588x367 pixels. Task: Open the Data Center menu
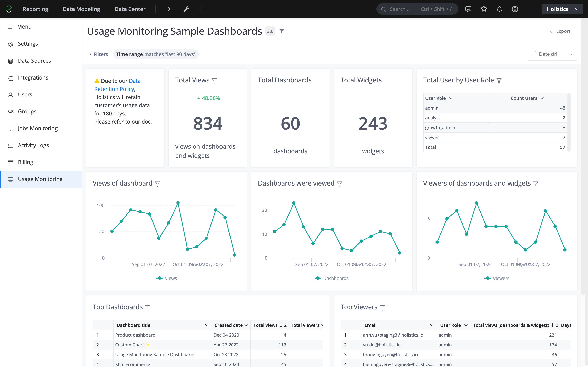pyautogui.click(x=130, y=9)
